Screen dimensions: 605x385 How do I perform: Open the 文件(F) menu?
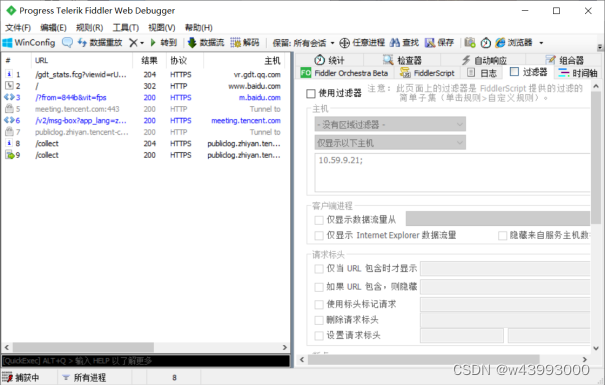tap(18, 27)
